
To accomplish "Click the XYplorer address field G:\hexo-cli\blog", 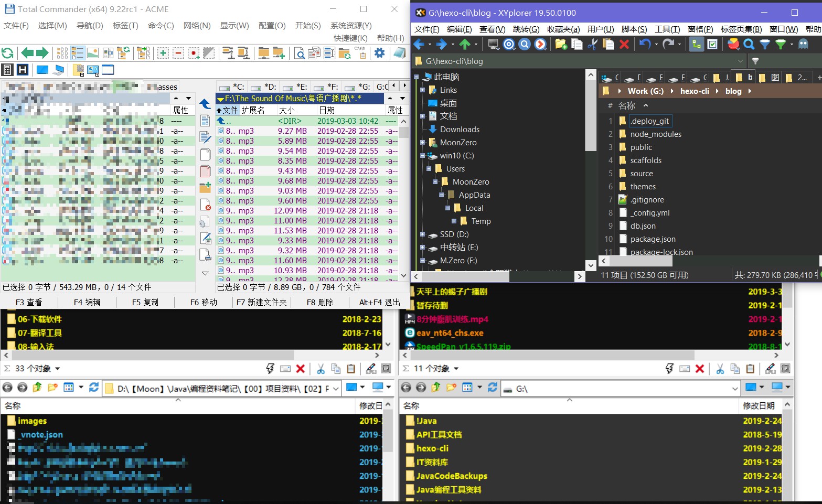I will [579, 61].
